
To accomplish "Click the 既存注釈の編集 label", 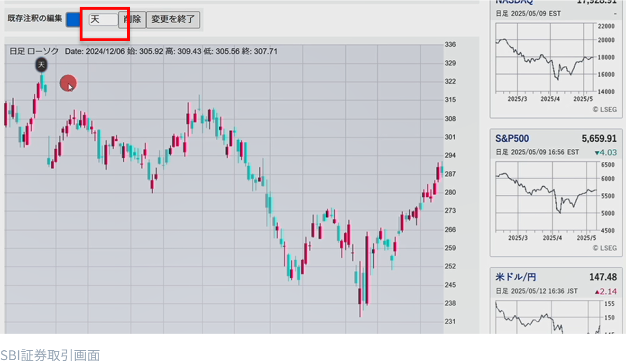I will pyautogui.click(x=35, y=18).
